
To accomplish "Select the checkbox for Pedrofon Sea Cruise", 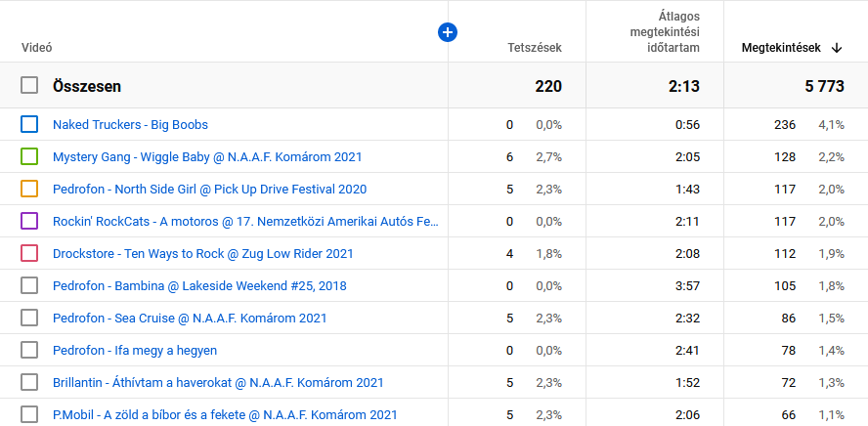I will pyautogui.click(x=29, y=318).
